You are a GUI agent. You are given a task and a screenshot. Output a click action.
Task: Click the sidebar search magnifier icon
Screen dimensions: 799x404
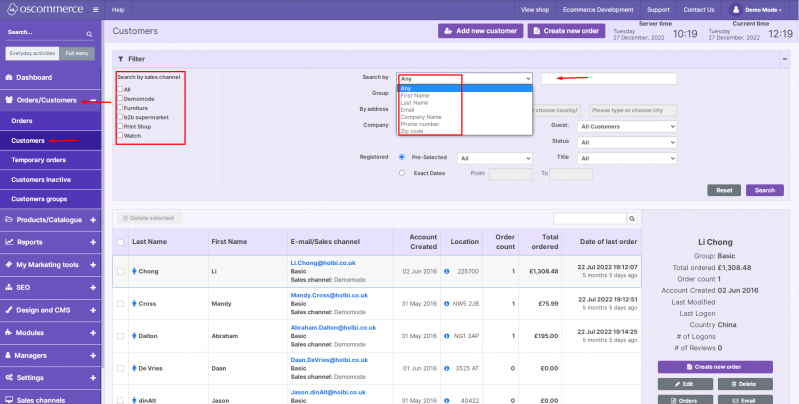pyautogui.click(x=91, y=33)
